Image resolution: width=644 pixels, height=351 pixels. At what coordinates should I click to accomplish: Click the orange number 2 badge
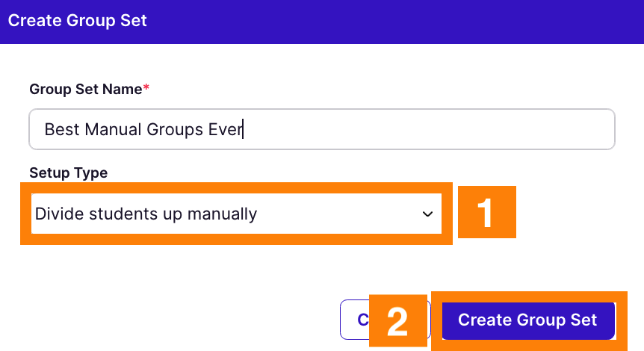click(x=397, y=321)
